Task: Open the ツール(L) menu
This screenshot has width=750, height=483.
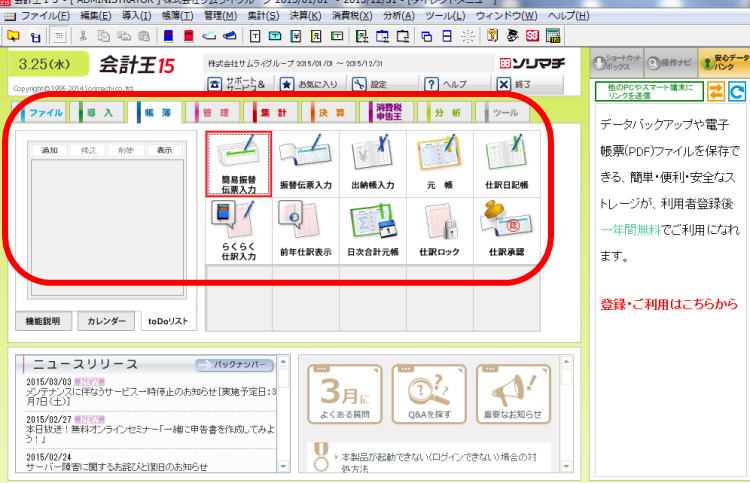Action: (x=447, y=17)
